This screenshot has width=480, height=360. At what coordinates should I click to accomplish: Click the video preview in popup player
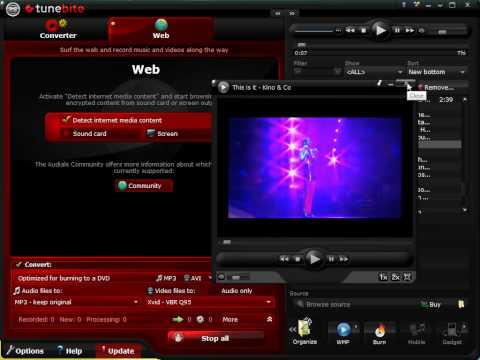(x=315, y=168)
